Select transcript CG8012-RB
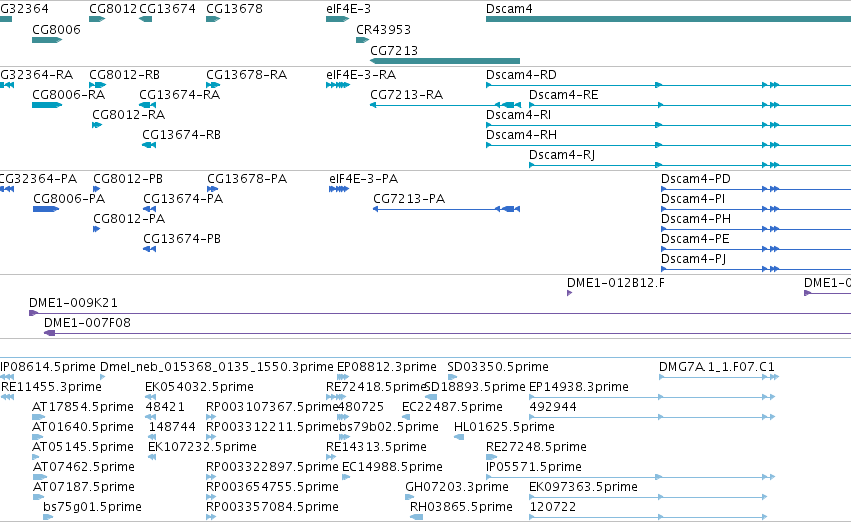The height and width of the screenshot is (522, 851). (x=97, y=85)
